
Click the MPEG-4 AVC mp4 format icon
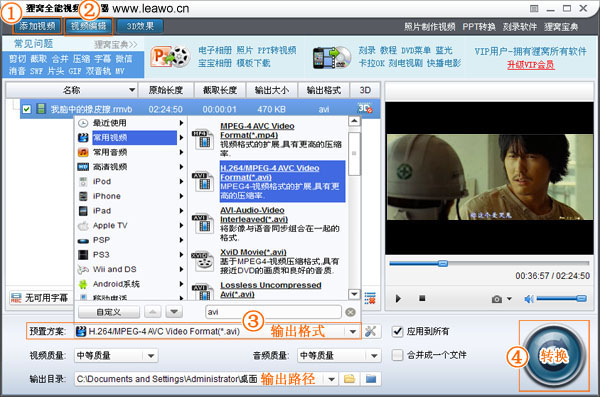click(x=202, y=139)
